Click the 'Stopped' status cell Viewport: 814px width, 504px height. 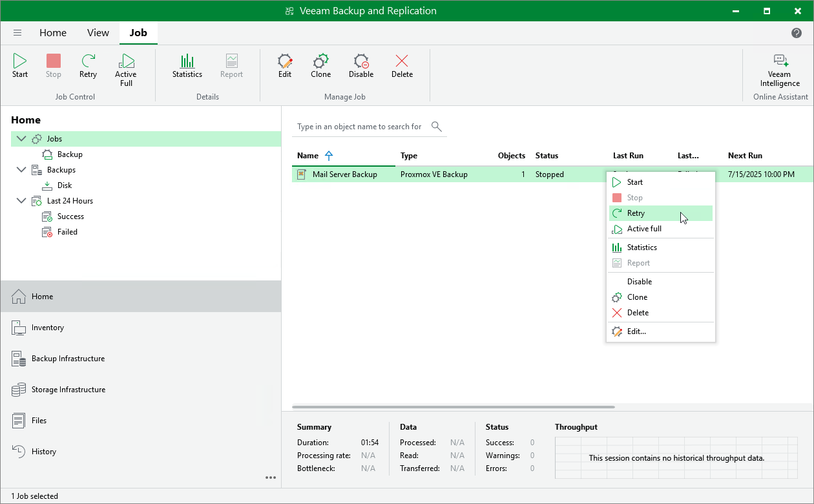[550, 174]
